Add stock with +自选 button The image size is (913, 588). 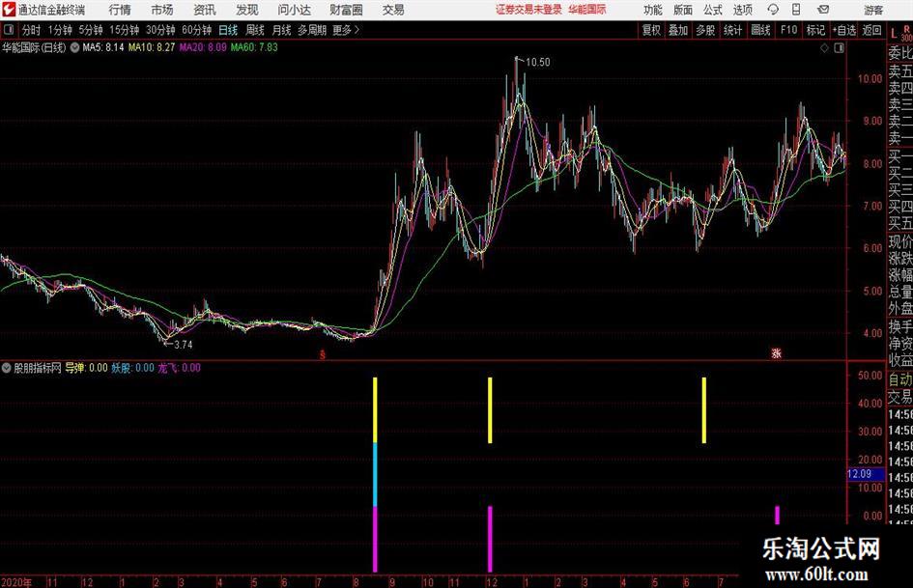click(843, 30)
